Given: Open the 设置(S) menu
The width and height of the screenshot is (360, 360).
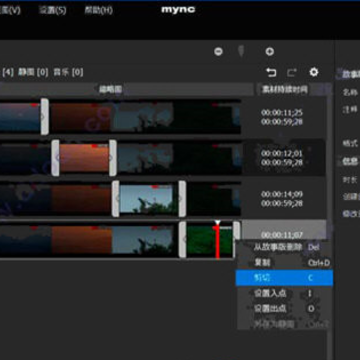Looking at the screenshot, I should pos(53,10).
